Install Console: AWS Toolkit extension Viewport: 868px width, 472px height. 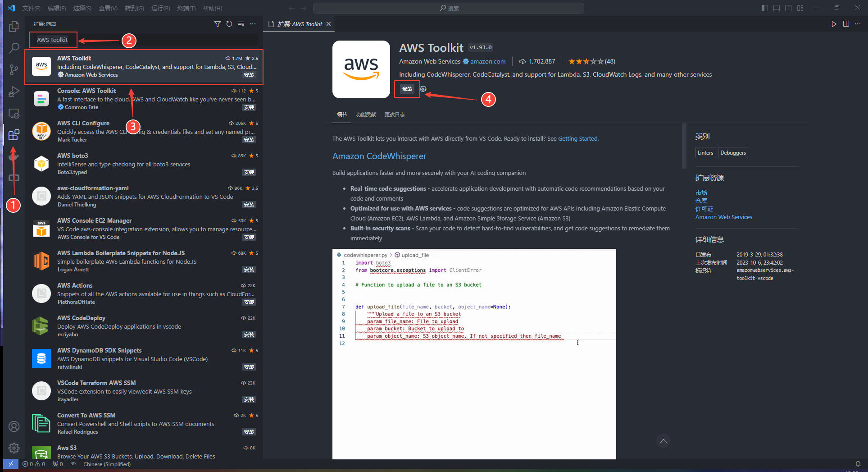point(249,107)
